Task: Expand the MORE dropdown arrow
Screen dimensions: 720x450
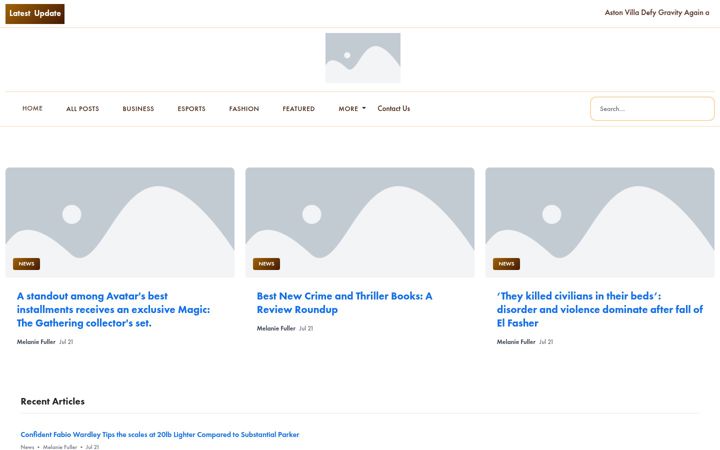Action: pyautogui.click(x=364, y=108)
